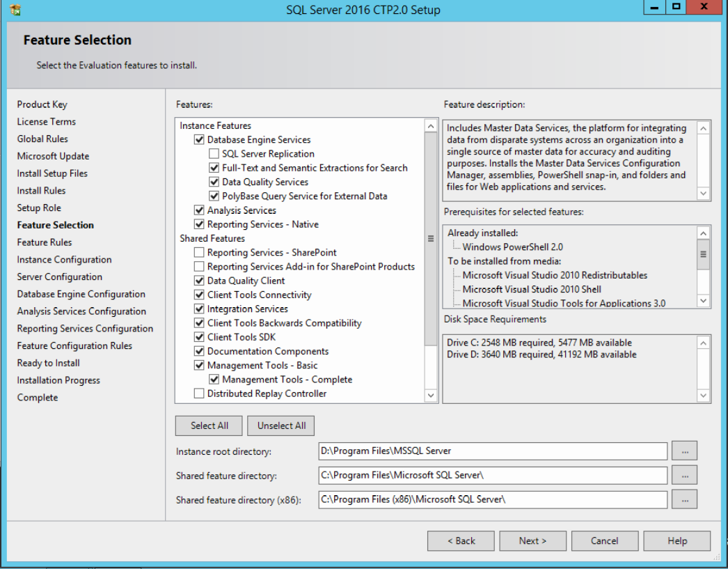Select Microsoft Visual Studio 2010 Redistributables prerequisite

point(555,275)
